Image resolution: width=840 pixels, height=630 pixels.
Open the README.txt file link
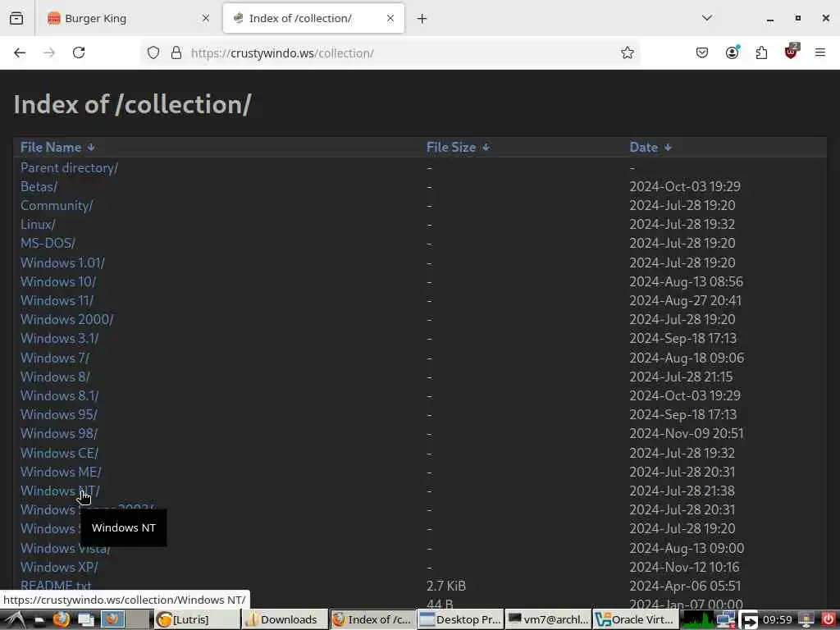56,586
